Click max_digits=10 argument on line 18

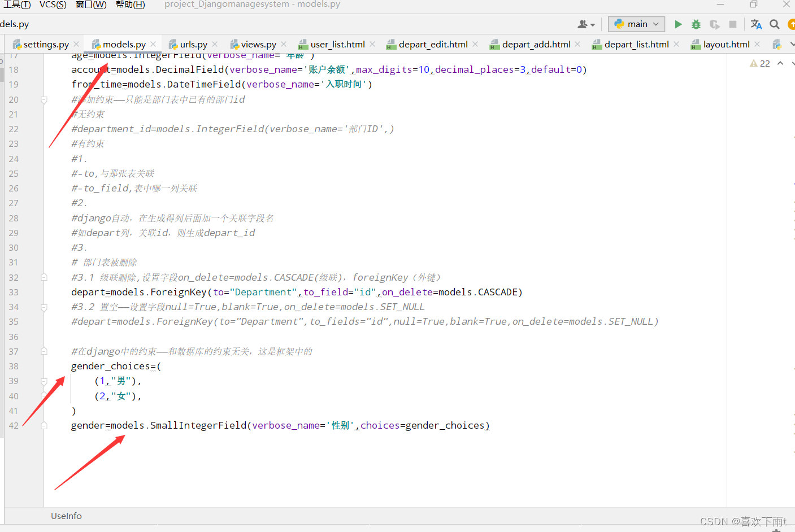[393, 69]
